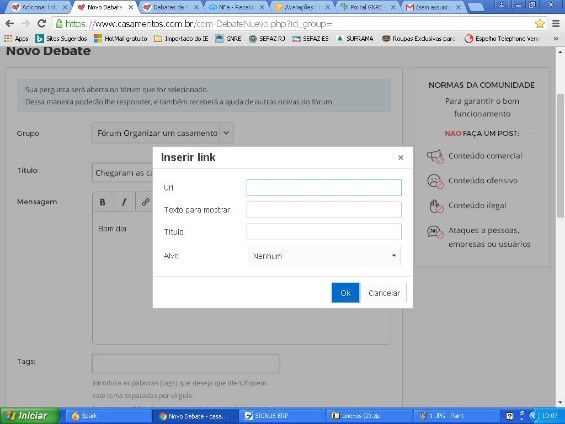Close the Inserir link dialog
This screenshot has height=424, width=565.
tap(400, 157)
